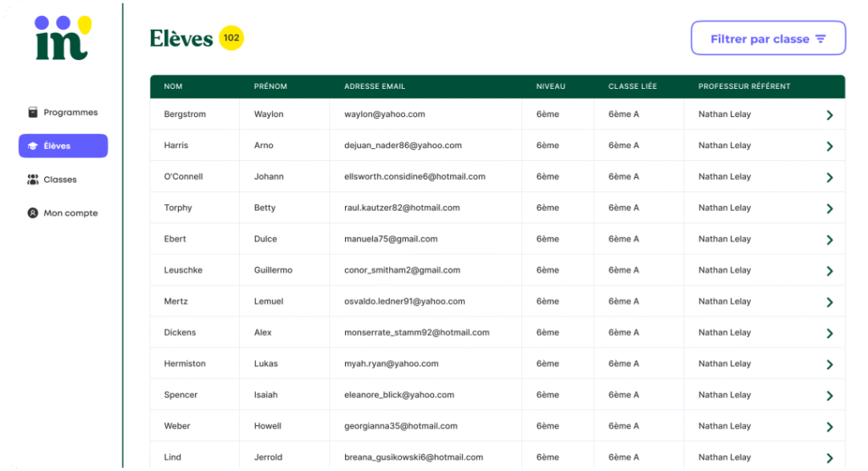Screen dimensions: 868x471
Task: Click the Classes group icon in sidebar
Action: tap(33, 180)
